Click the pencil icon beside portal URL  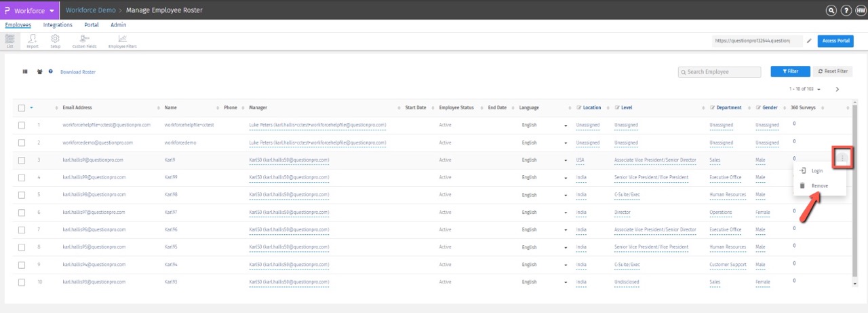pos(809,41)
